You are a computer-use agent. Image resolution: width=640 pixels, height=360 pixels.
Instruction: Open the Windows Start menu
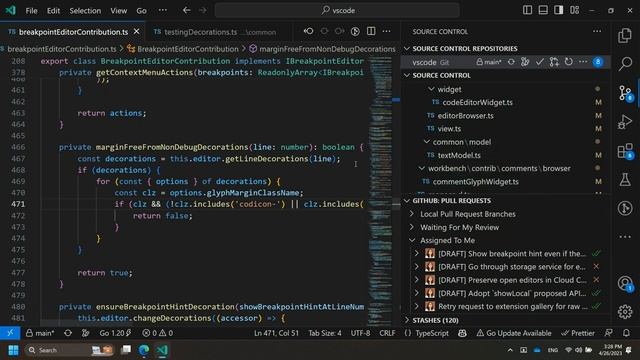[13, 350]
